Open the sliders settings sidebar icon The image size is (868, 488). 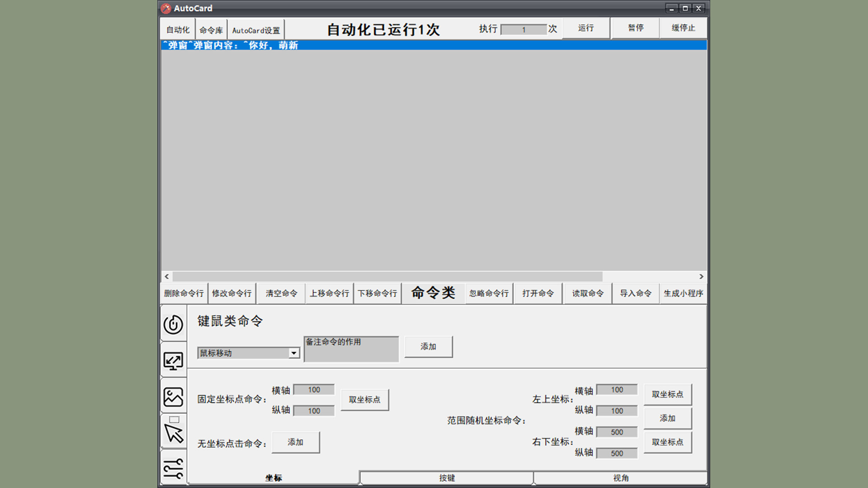(x=173, y=468)
